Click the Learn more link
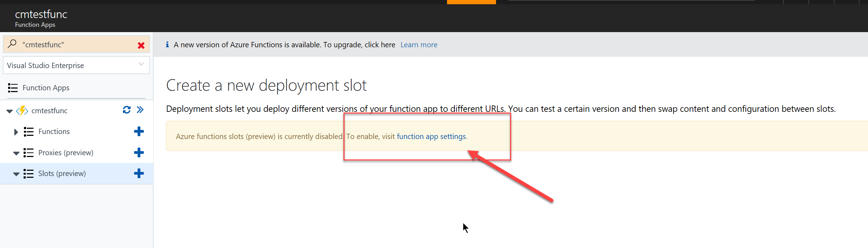 point(419,45)
